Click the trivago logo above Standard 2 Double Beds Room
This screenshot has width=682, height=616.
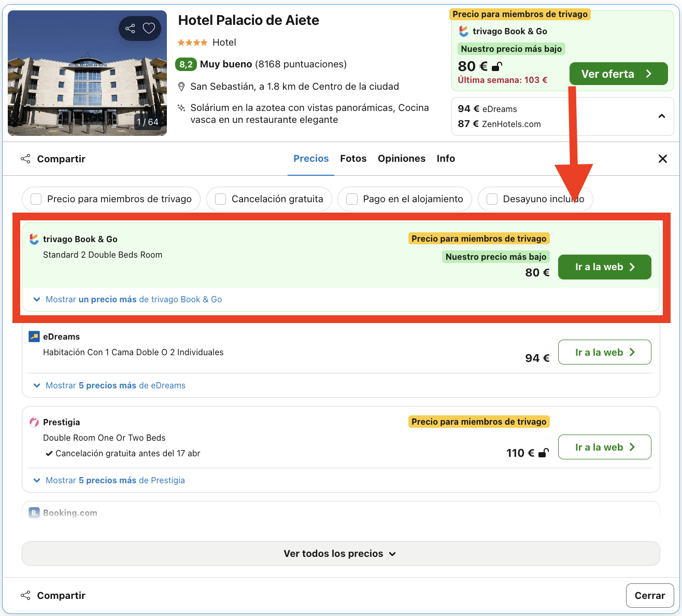coord(34,239)
